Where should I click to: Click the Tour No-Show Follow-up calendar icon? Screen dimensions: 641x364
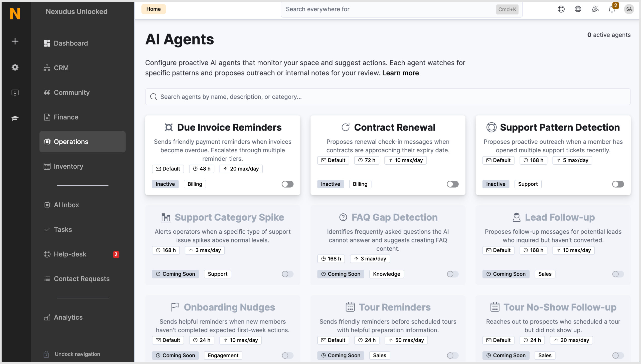pyautogui.click(x=495, y=307)
